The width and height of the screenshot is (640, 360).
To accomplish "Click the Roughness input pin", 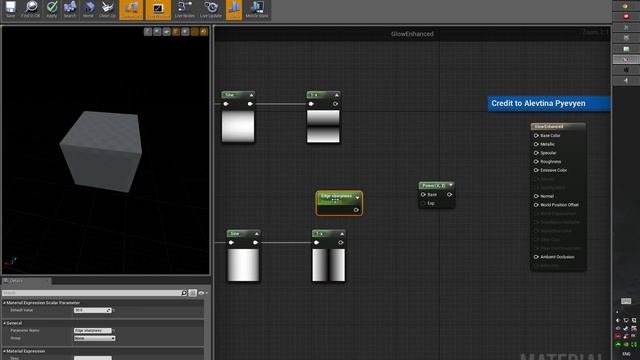I will pos(536,162).
